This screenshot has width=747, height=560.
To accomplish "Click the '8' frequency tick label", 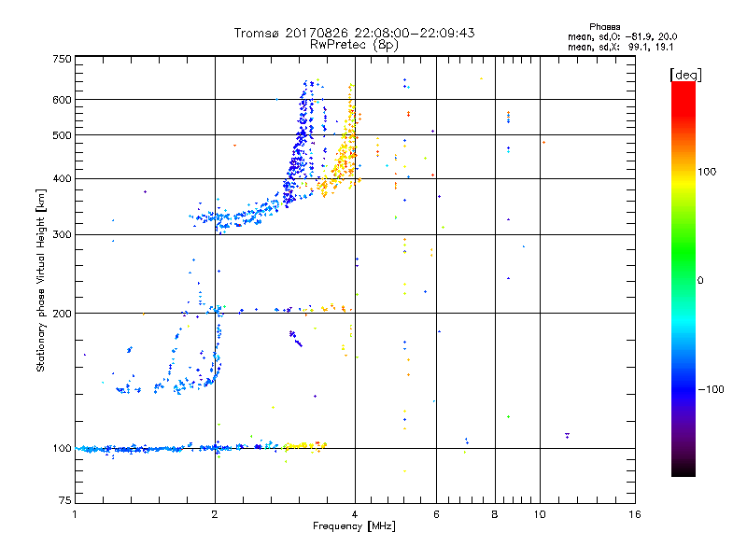I will [495, 514].
